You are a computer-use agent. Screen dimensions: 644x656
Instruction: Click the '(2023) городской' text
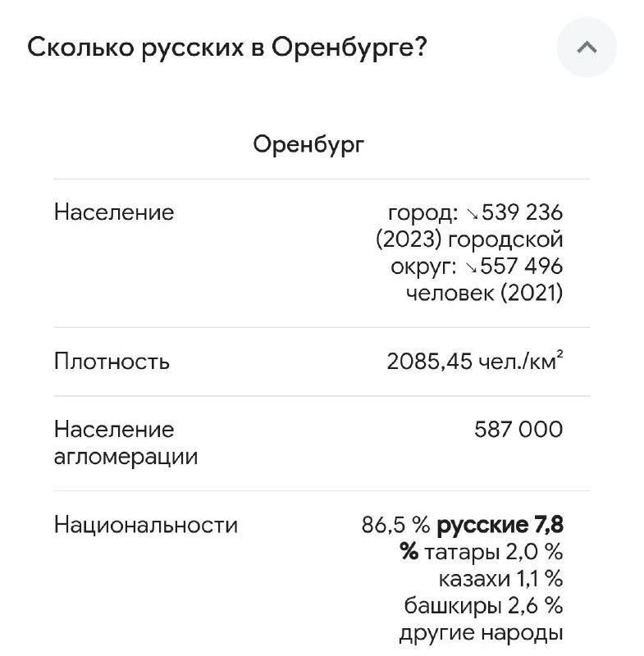click(469, 239)
